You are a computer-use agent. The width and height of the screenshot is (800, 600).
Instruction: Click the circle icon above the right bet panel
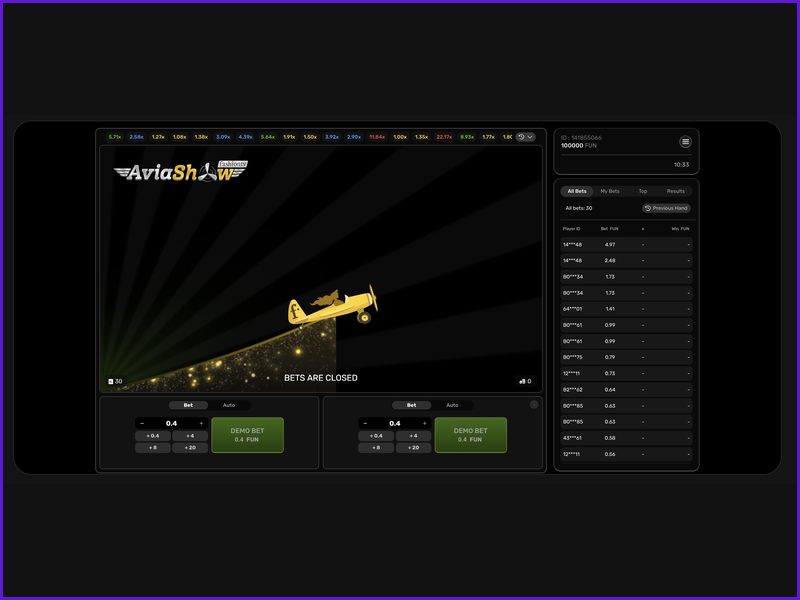tap(532, 404)
